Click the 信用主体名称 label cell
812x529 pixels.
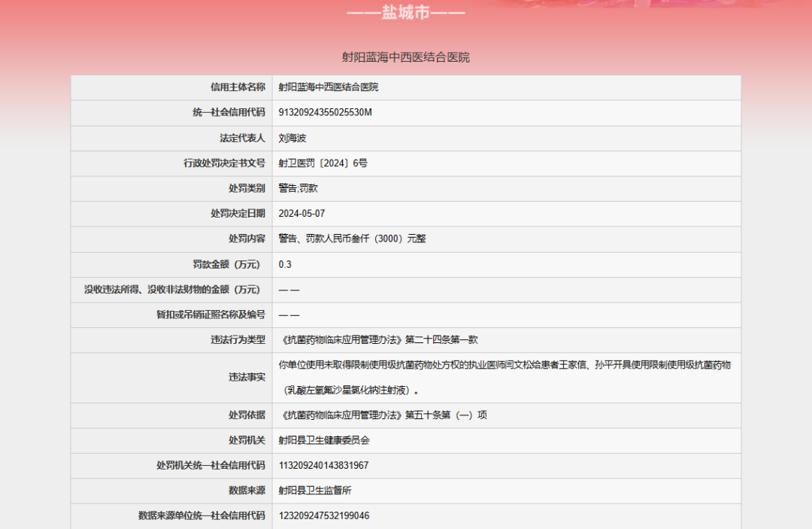point(238,87)
